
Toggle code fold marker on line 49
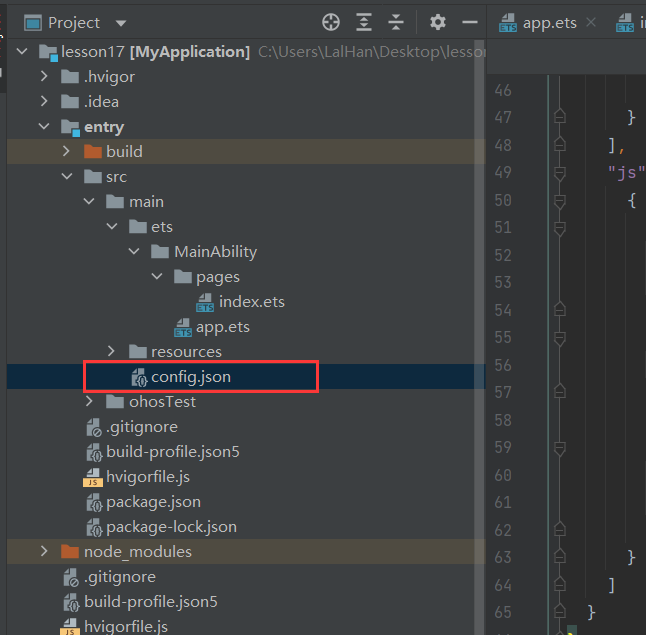click(x=559, y=173)
